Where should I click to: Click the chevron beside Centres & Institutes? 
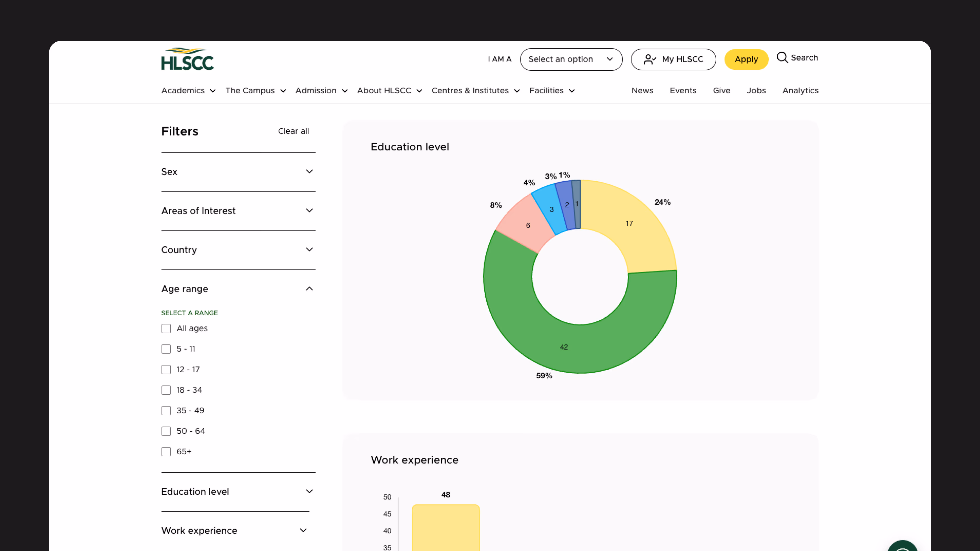[x=517, y=91]
